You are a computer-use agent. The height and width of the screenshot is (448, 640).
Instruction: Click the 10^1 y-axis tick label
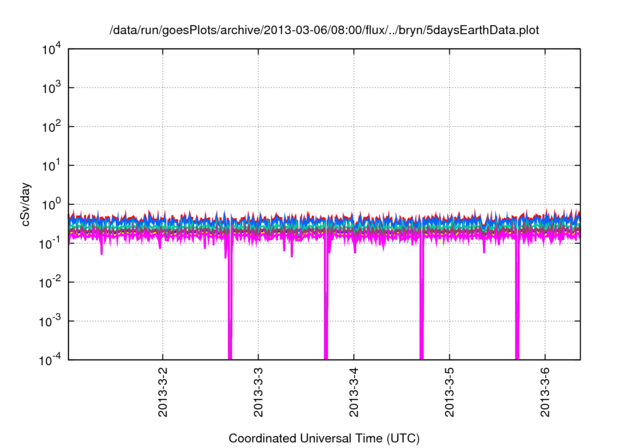(x=51, y=165)
